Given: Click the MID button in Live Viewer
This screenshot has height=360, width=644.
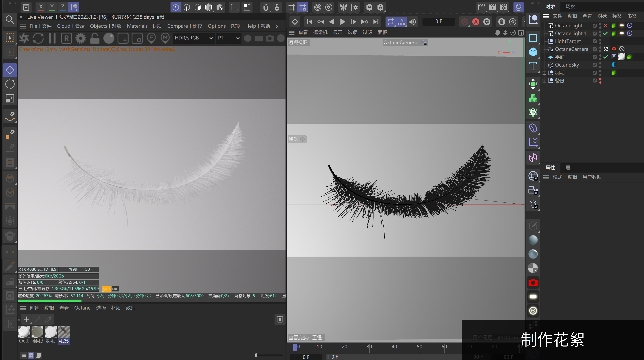Looking at the screenshot, I should coord(115,289).
